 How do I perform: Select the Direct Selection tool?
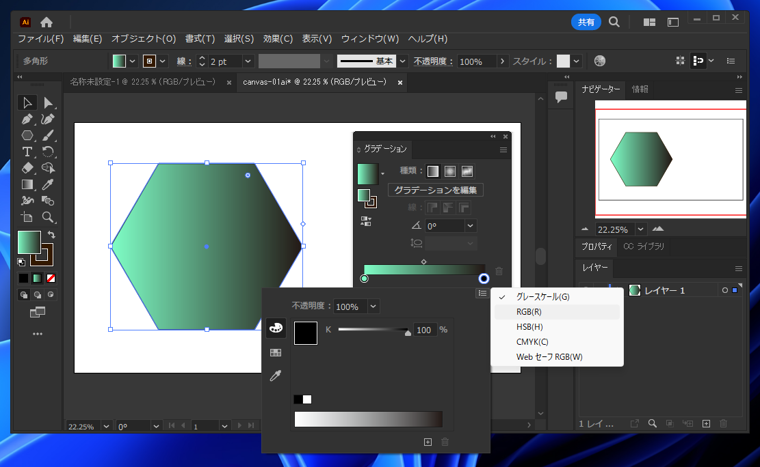pos(48,103)
